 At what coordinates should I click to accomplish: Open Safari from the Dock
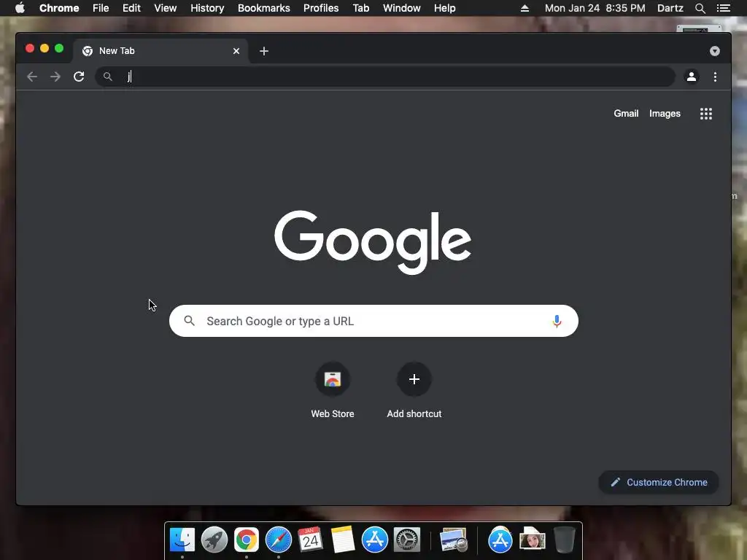pyautogui.click(x=278, y=540)
